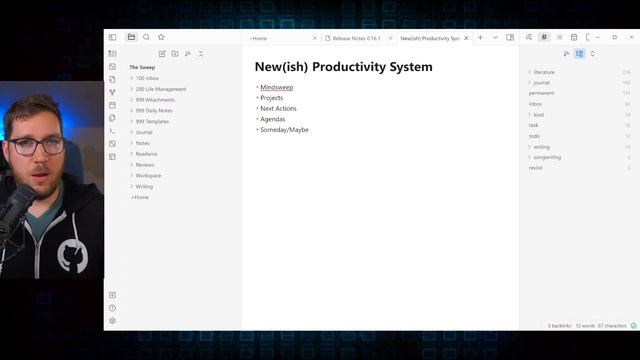Click 0 backlinks in status bar
The image size is (640, 360).
(x=560, y=326)
